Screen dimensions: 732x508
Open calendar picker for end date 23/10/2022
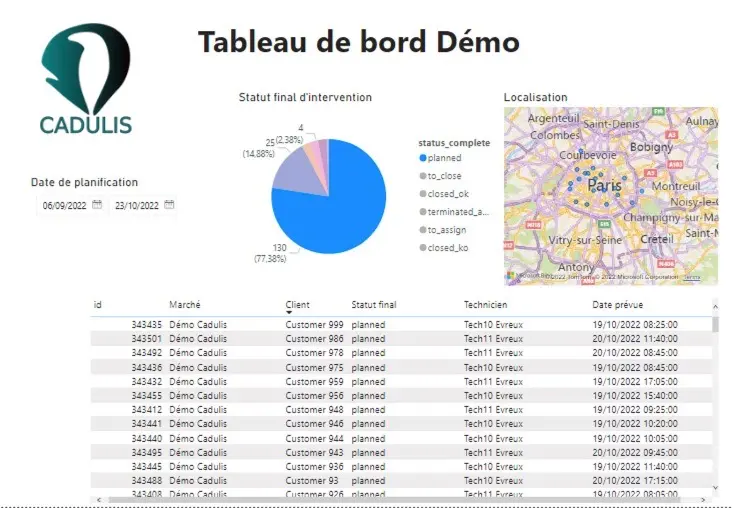point(169,205)
